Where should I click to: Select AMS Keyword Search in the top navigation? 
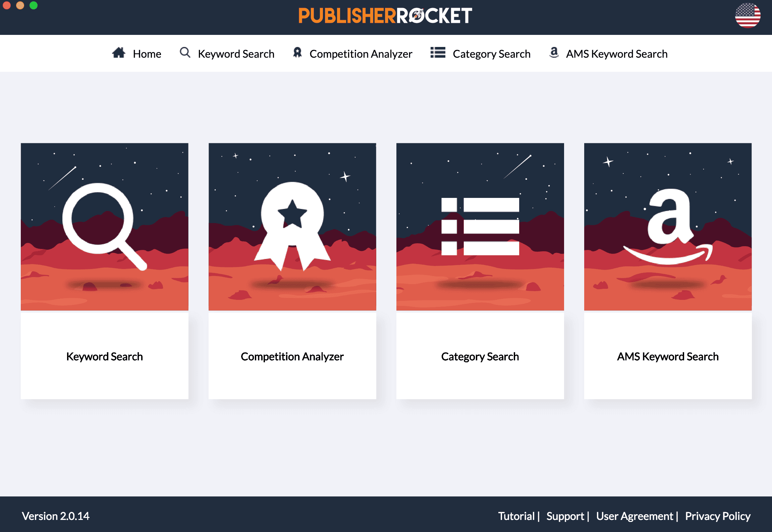tap(617, 54)
